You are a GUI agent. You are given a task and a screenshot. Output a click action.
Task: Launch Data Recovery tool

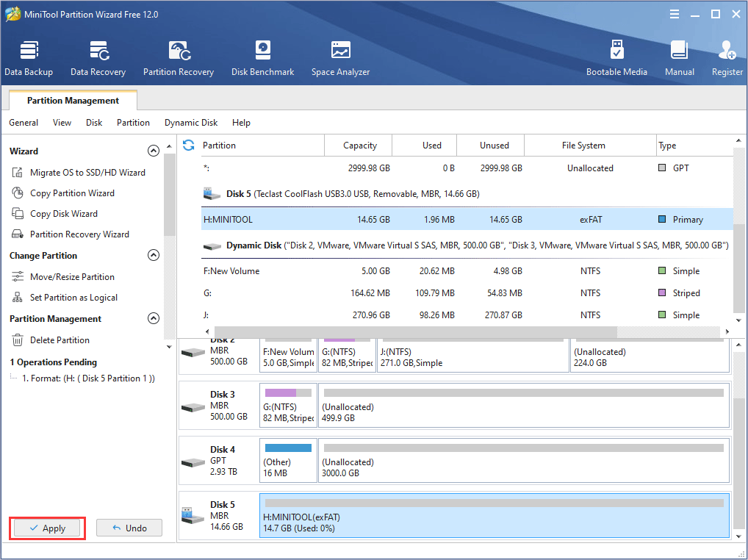pos(98,58)
